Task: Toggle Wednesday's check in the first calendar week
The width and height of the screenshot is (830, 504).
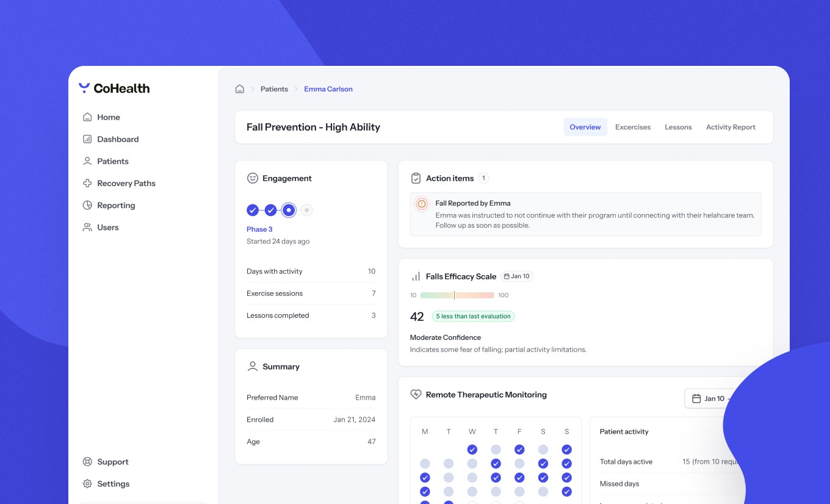Action: [x=472, y=450]
